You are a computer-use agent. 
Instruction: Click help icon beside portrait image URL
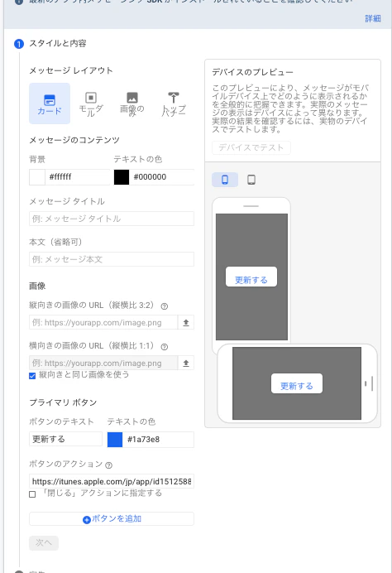(165, 306)
